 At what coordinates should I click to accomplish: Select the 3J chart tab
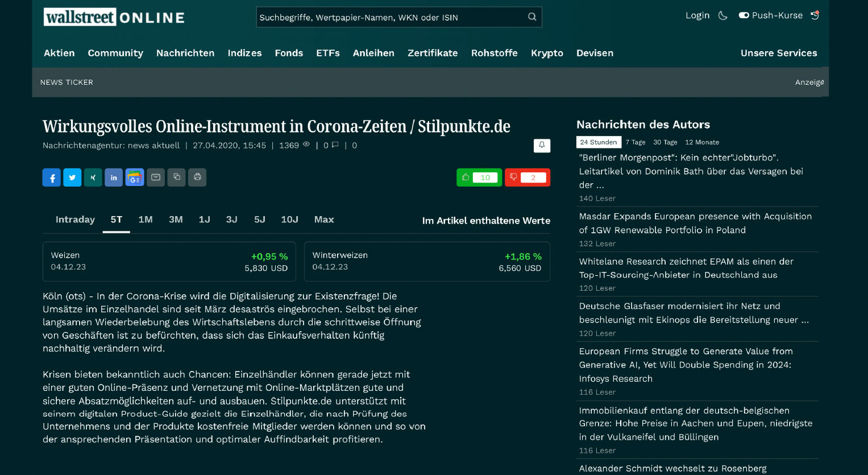coord(231,220)
